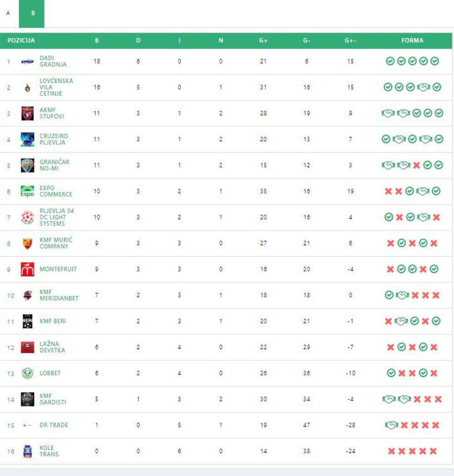The width and height of the screenshot is (454, 476).
Task: Click the KMF Meridianbet team name
Action: coord(59,295)
